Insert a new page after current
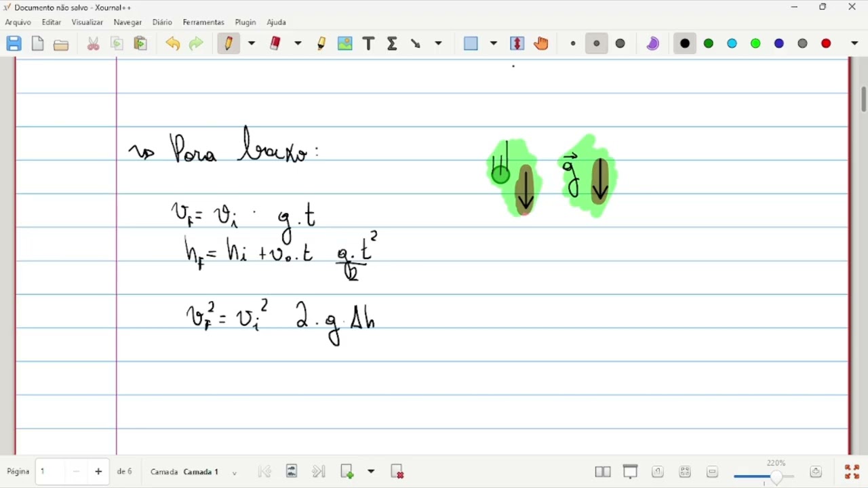This screenshot has height=488, width=868. tap(347, 472)
